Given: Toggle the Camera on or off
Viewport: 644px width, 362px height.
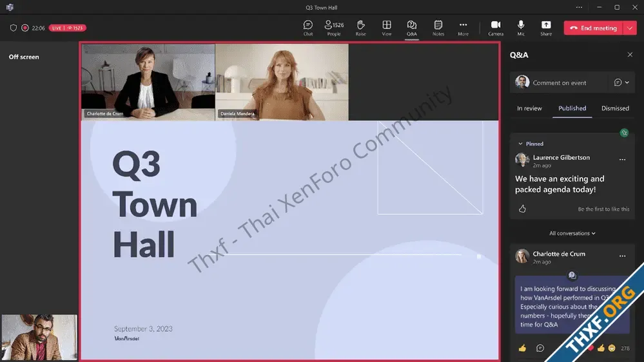Looking at the screenshot, I should point(496,28).
